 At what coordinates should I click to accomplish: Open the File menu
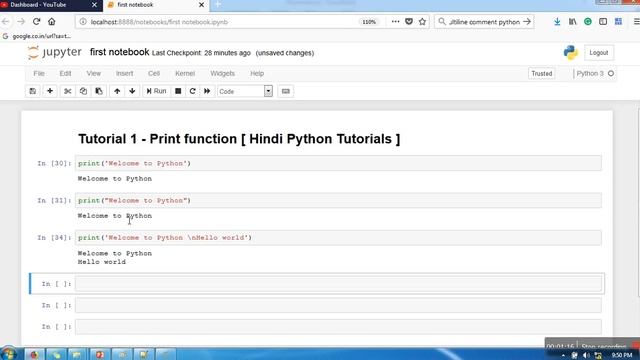point(39,73)
